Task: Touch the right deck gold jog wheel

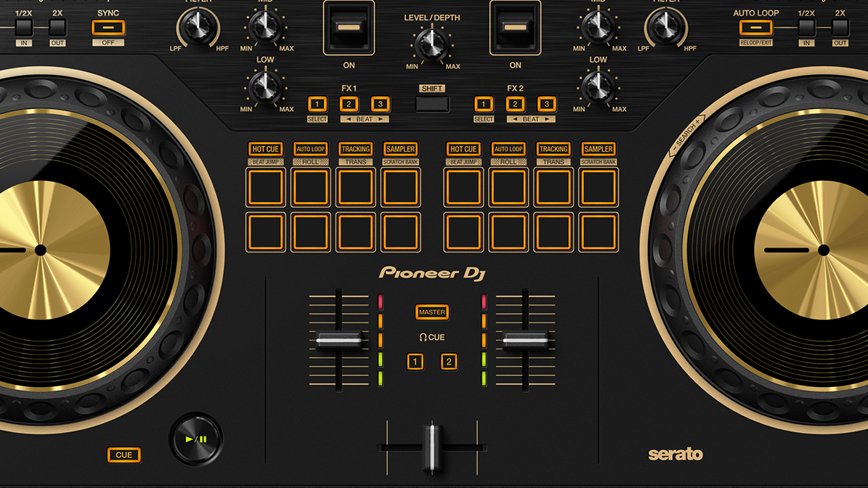Action: pos(824,250)
